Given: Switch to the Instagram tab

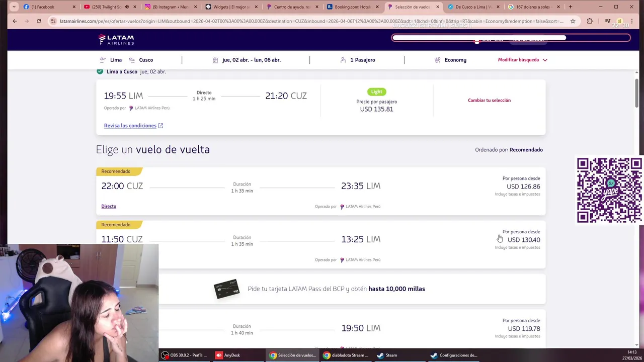Looking at the screenshot, I should coord(171,7).
